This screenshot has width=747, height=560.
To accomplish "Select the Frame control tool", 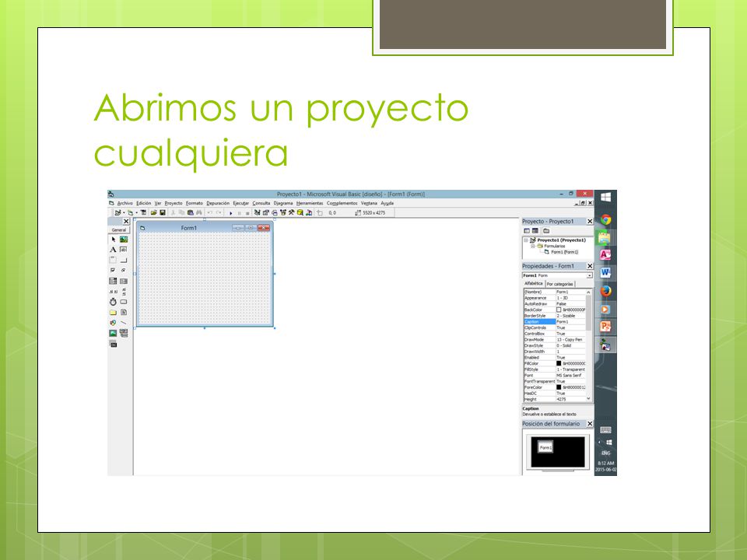I will pyautogui.click(x=114, y=260).
